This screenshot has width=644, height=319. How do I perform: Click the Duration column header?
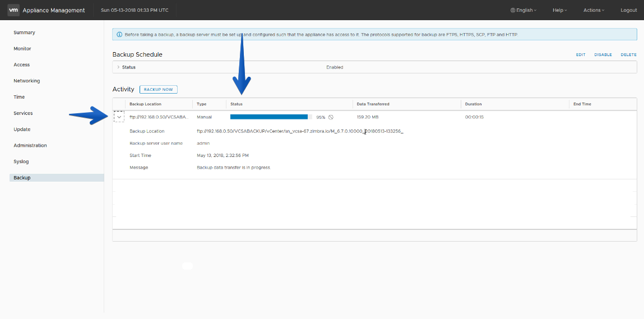pos(473,104)
